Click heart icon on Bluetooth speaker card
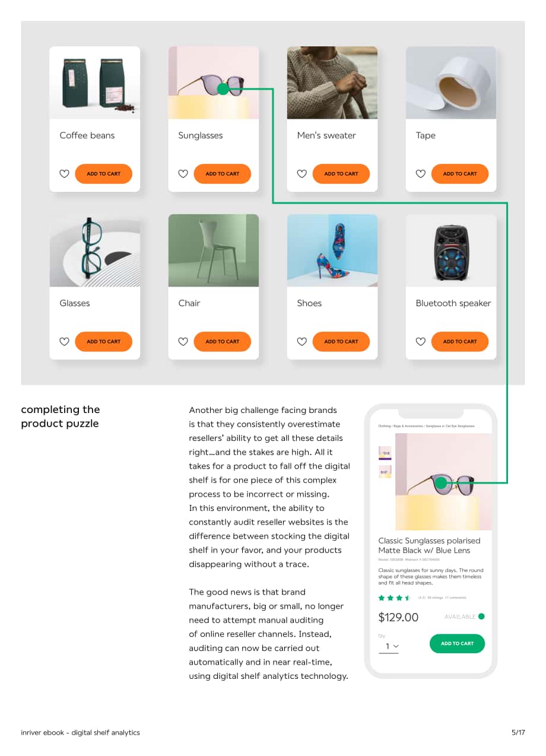The image size is (546, 756). [420, 341]
